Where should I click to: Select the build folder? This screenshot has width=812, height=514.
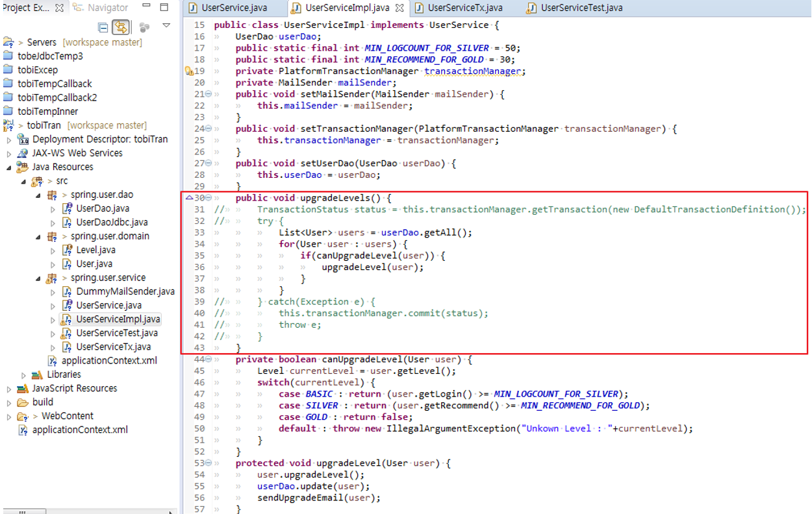click(x=43, y=402)
